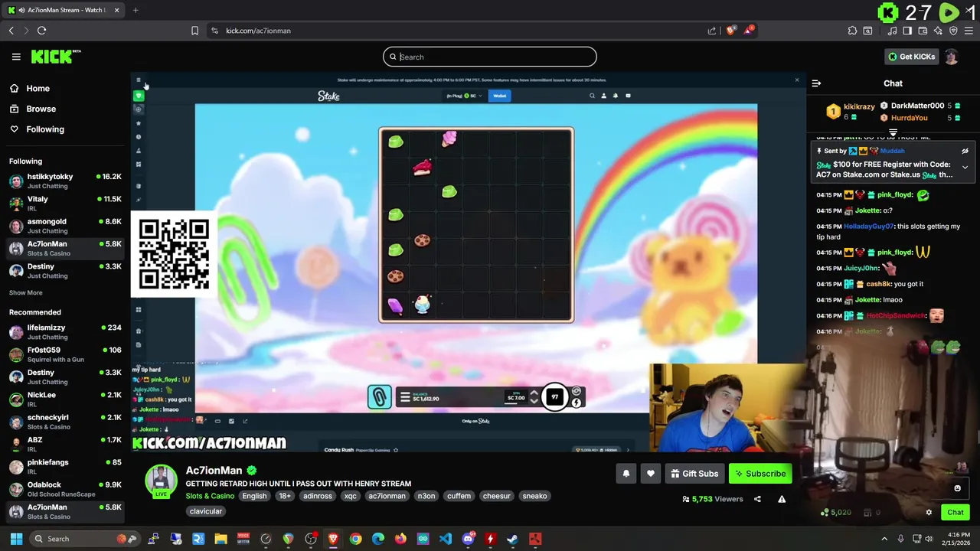Reload the page in browser
Image resolution: width=980 pixels, height=551 pixels.
click(41, 31)
